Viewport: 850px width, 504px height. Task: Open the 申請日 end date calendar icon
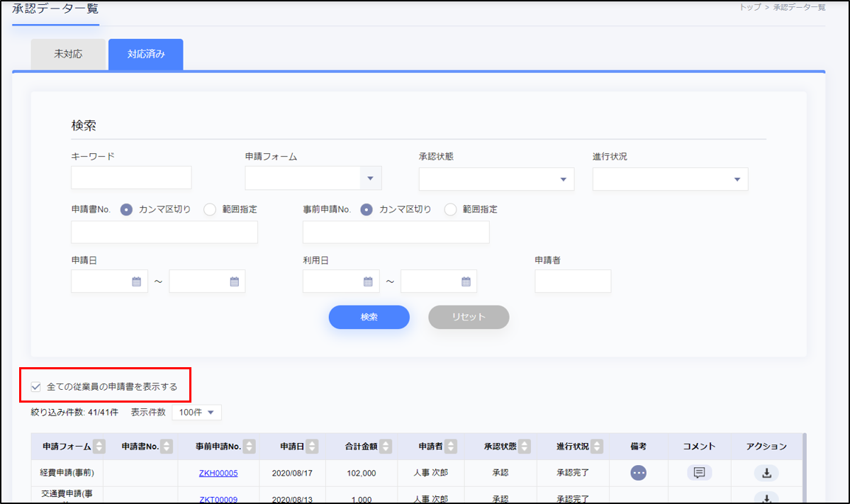tap(235, 281)
